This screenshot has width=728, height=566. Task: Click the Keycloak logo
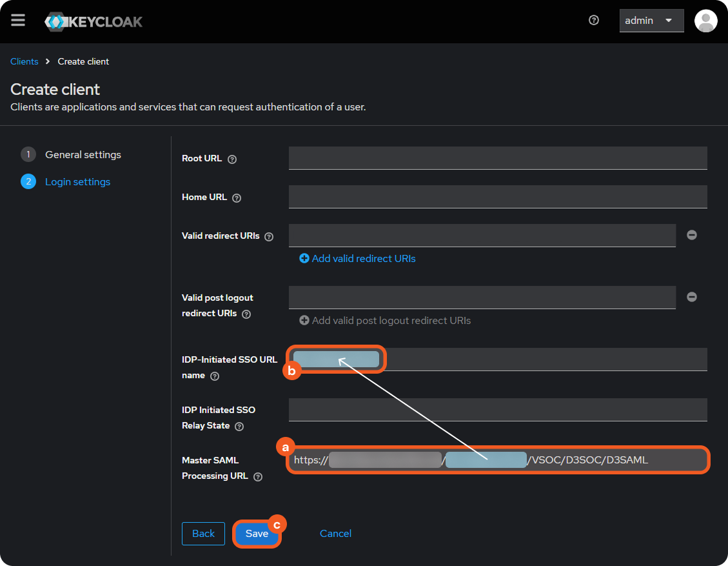coord(93,21)
